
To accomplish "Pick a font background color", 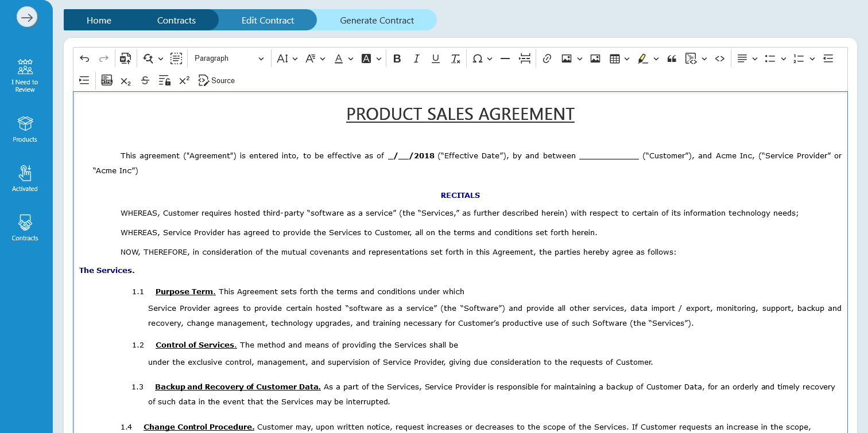I will (x=371, y=58).
